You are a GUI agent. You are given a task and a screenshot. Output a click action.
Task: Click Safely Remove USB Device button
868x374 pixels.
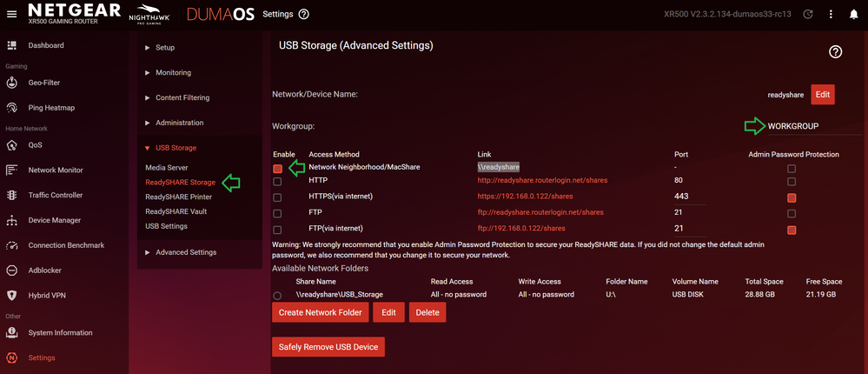pyautogui.click(x=328, y=347)
